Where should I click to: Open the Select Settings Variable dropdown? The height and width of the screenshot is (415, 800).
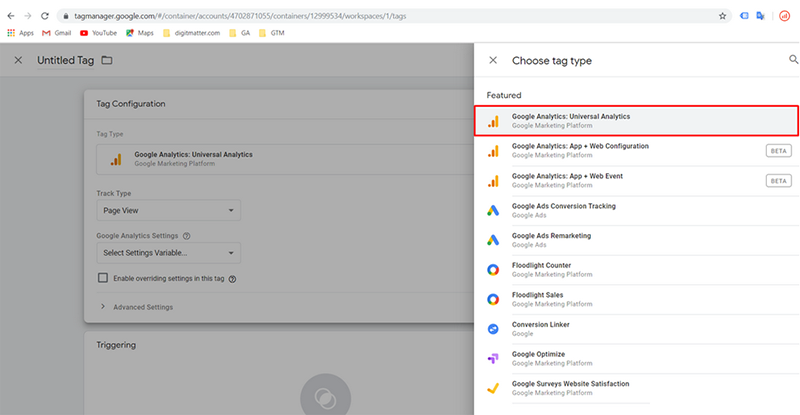coord(168,253)
